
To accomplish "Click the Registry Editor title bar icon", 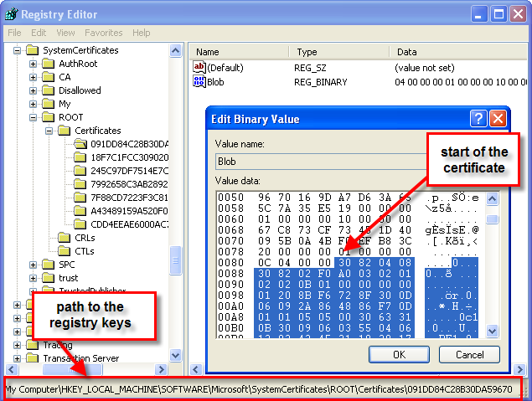I will click(x=11, y=13).
